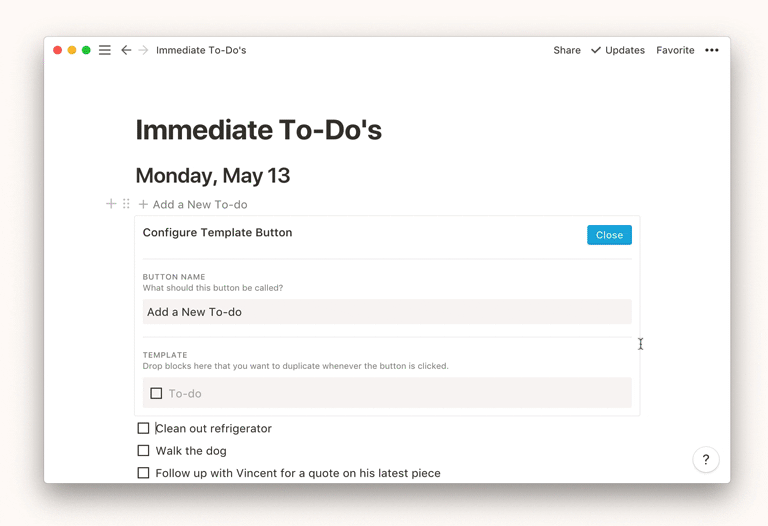
Task: Click the Add a New To-do button
Action: point(193,204)
